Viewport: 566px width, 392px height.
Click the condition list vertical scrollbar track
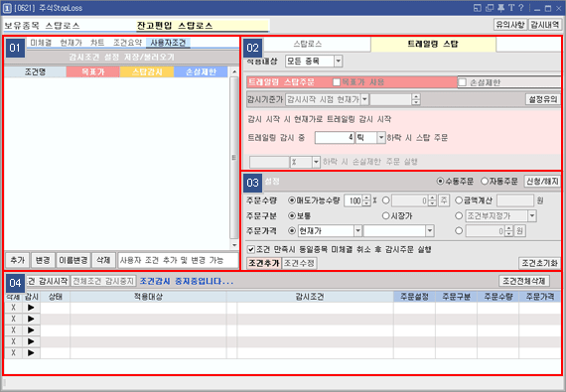tap(234, 159)
